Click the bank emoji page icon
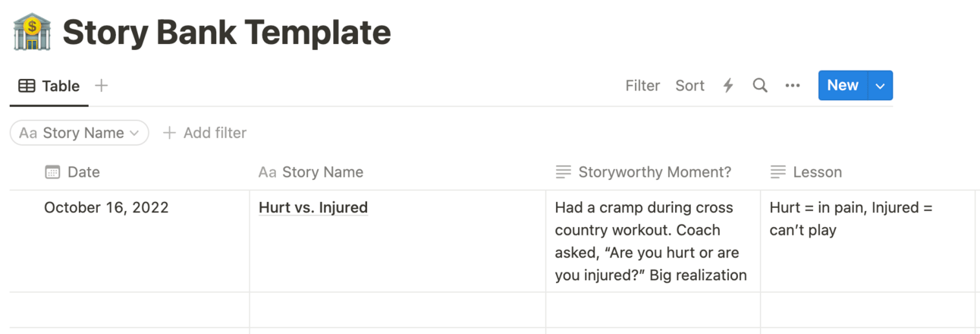Screen dimensions: 980x334 (x=32, y=32)
